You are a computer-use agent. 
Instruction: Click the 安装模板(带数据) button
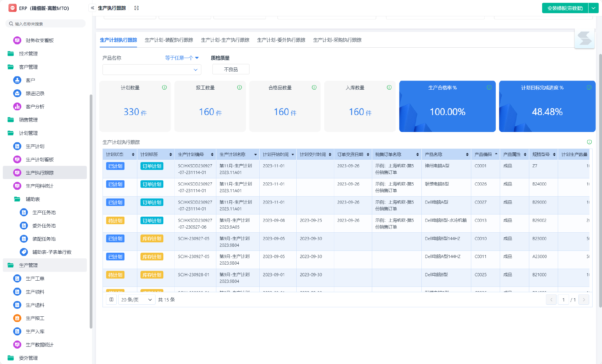[x=565, y=8]
